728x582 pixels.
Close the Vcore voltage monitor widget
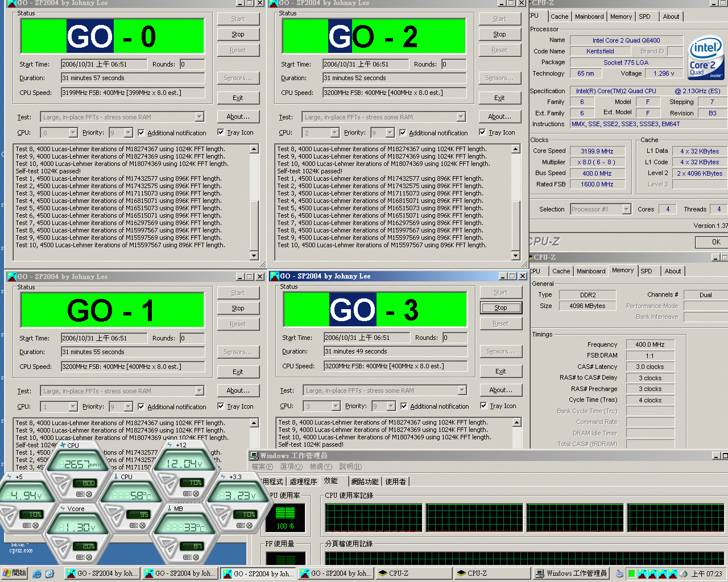89,557
